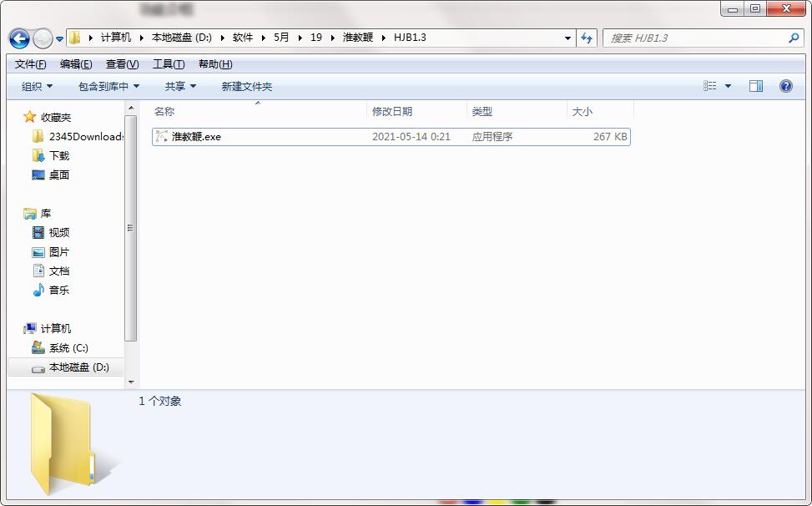This screenshot has height=506, width=812.
Task: Sort by the 修改日期 column header
Action: [417, 111]
